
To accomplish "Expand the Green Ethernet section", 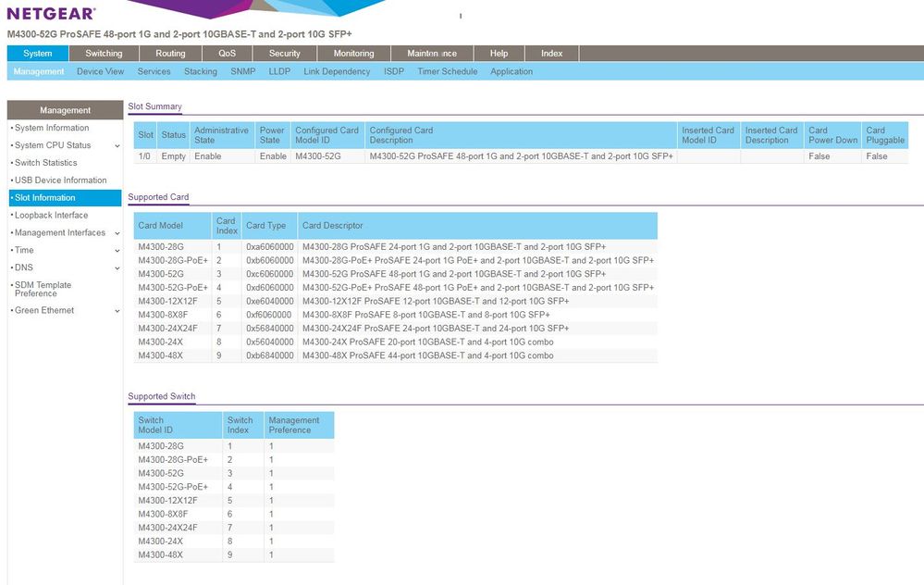I will click(x=117, y=311).
